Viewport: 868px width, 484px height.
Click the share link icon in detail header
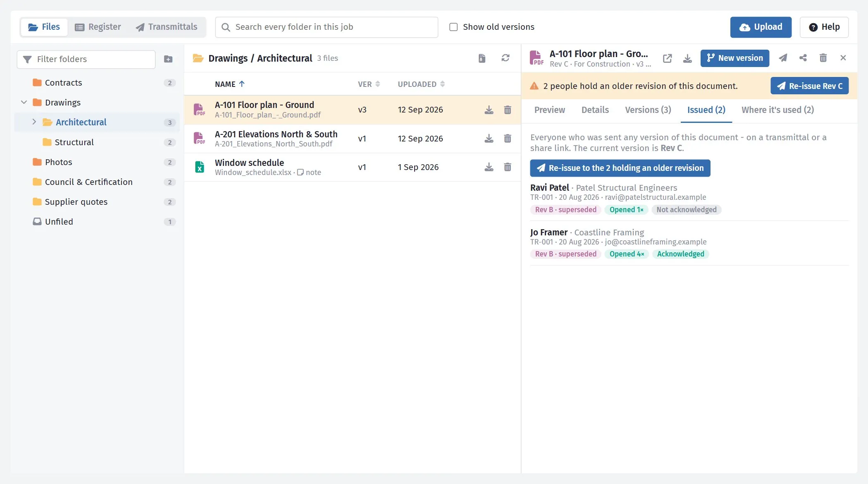803,58
